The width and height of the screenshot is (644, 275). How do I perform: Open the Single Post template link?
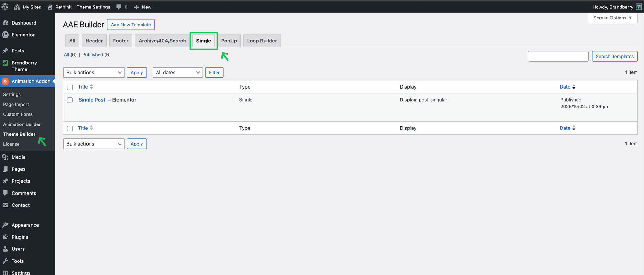coord(92,100)
